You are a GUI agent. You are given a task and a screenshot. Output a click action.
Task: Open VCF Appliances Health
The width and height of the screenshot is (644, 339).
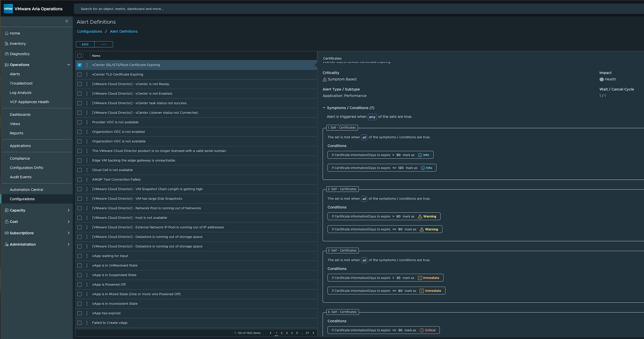click(x=29, y=102)
